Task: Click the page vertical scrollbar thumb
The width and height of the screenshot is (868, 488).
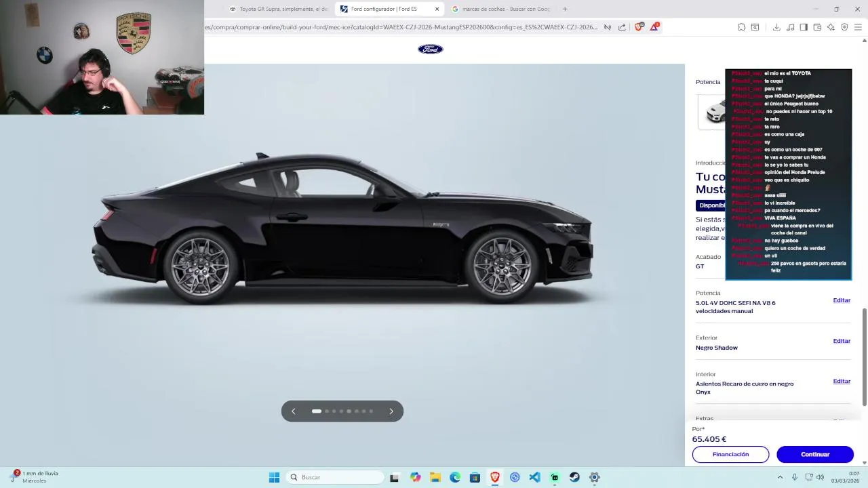Action: (864, 357)
